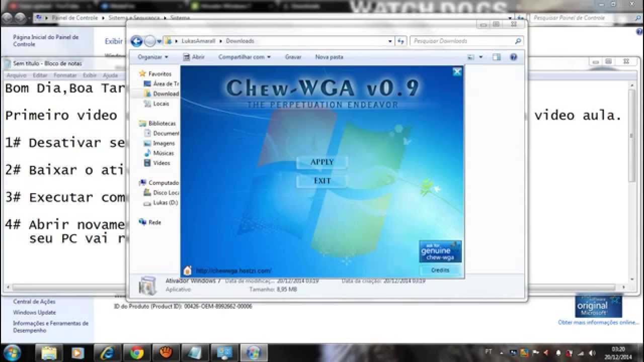The width and height of the screenshot is (644, 362).
Task: Open the Ajuda menu in Bloco de notas
Action: point(110,75)
